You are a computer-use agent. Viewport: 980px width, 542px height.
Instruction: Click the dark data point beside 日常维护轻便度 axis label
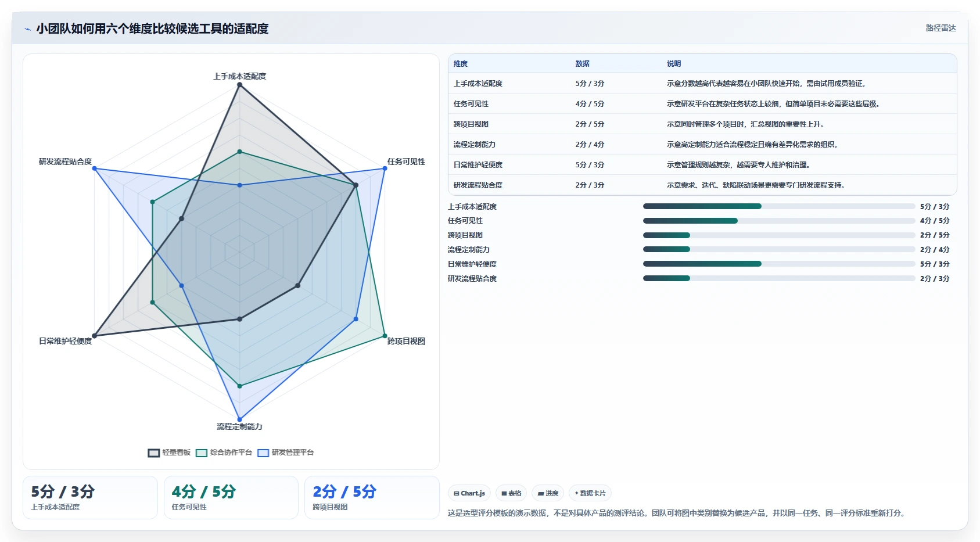click(95, 336)
